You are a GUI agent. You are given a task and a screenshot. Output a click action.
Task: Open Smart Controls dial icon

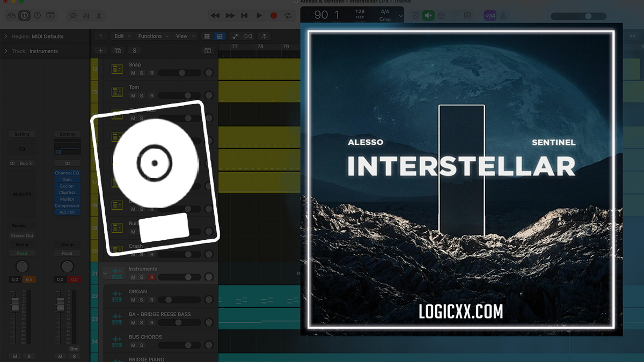73,16
